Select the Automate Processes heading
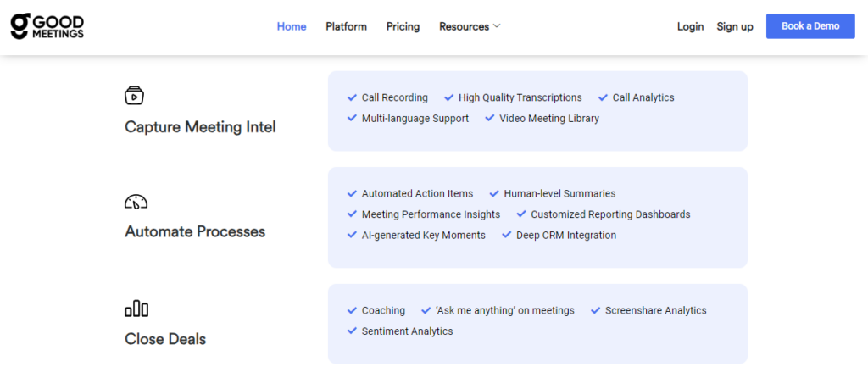This screenshot has height=367, width=868. [x=195, y=231]
